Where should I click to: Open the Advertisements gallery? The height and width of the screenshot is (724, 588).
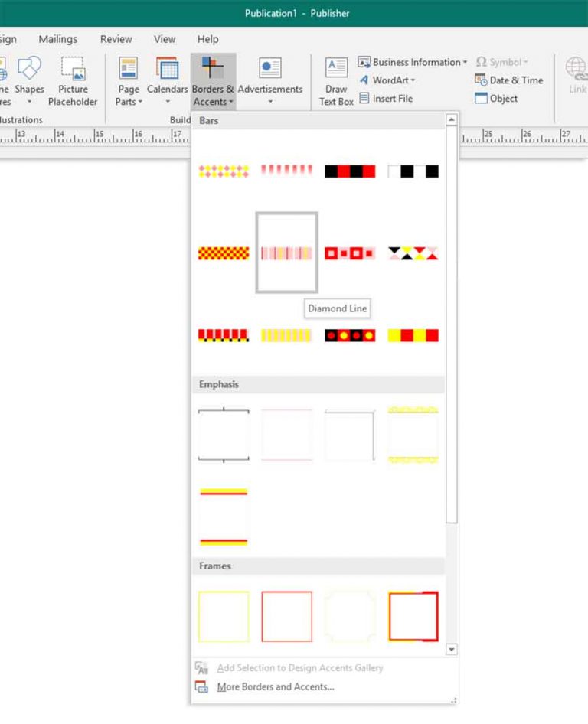[270, 81]
